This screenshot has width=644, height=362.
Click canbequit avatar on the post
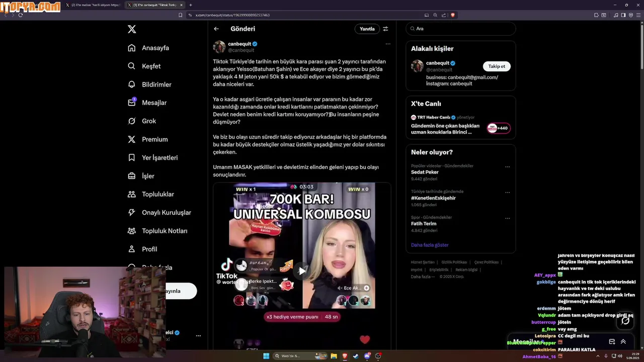click(219, 47)
